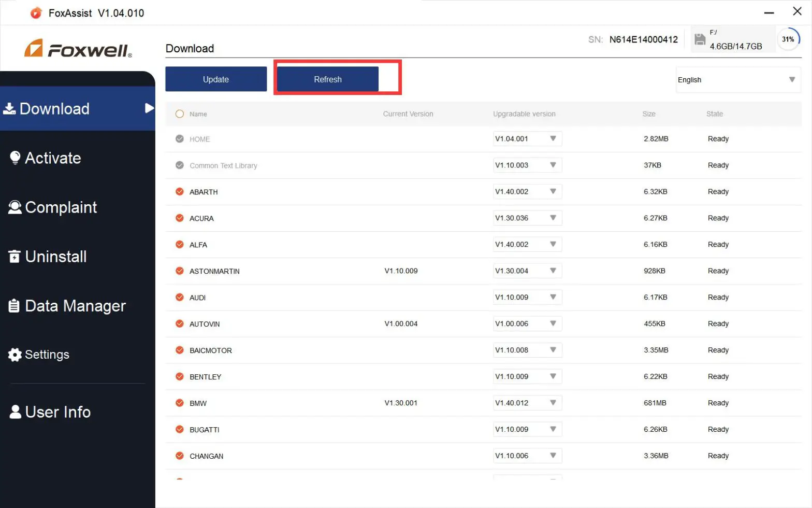
Task: Open Common Text Library version dropdown
Action: coord(527,165)
